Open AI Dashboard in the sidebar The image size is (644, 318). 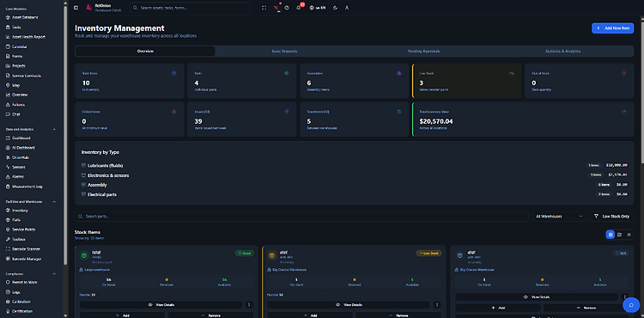pos(20,148)
